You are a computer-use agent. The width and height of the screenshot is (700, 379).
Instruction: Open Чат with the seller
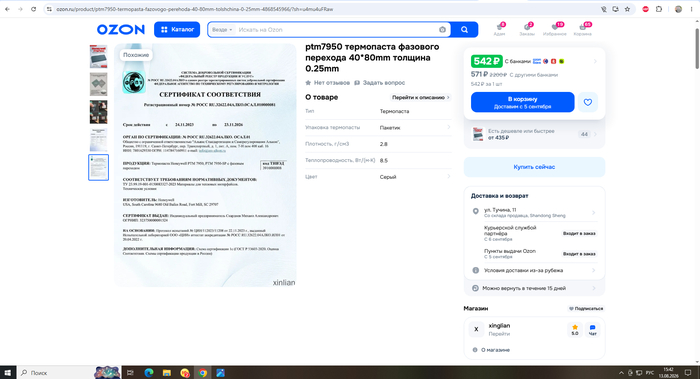pos(592,330)
